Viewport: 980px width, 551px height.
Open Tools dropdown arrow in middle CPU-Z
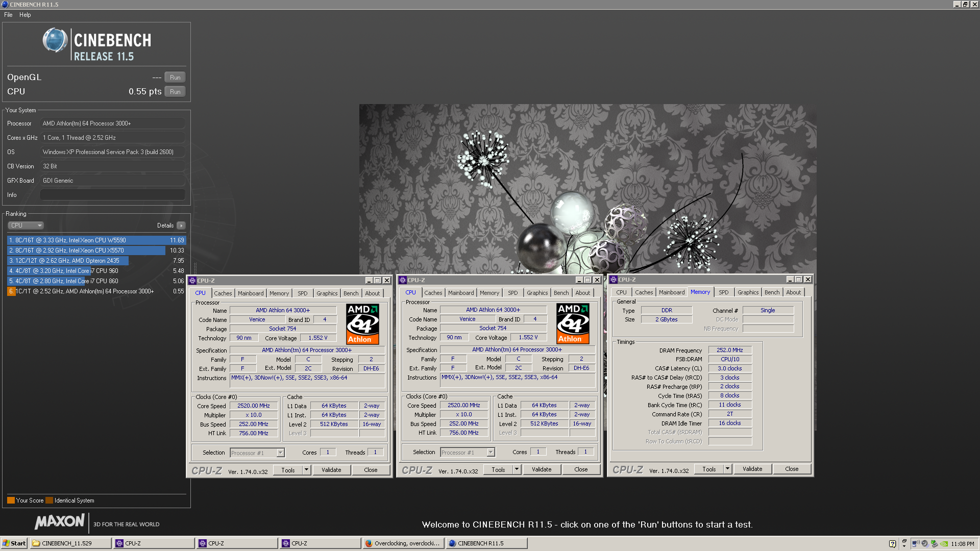[x=517, y=469]
